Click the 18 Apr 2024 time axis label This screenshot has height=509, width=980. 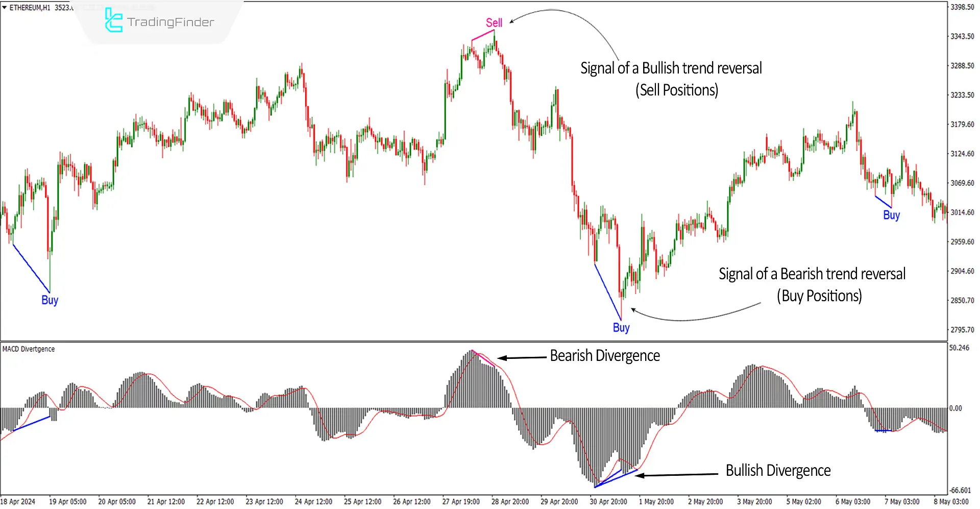point(18,502)
